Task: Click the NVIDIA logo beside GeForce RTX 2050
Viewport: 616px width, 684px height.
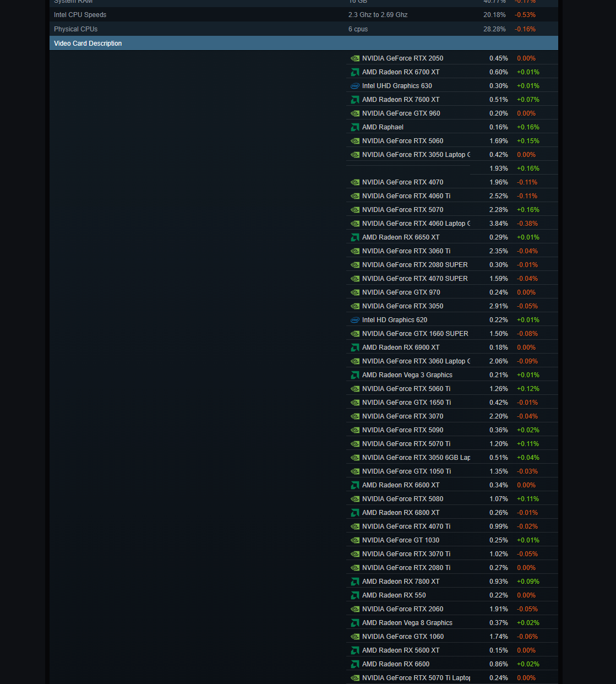Action: point(355,58)
